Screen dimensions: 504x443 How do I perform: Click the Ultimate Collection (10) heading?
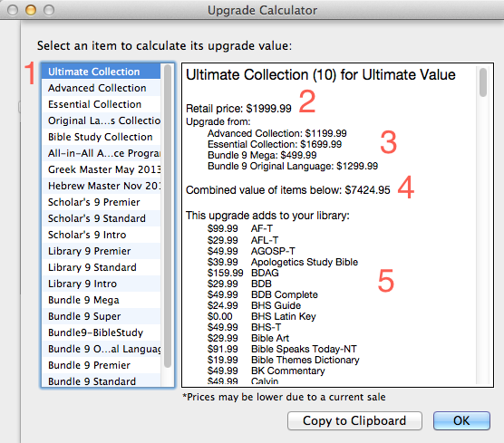[321, 75]
